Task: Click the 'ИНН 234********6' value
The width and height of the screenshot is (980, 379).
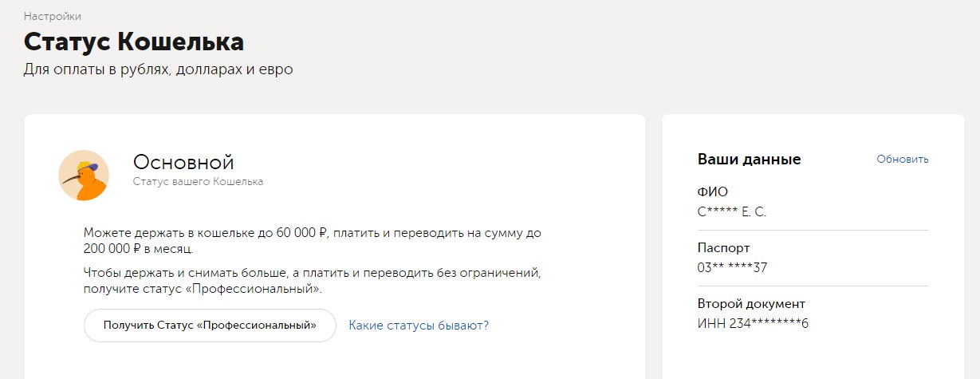Action: pyautogui.click(x=753, y=323)
